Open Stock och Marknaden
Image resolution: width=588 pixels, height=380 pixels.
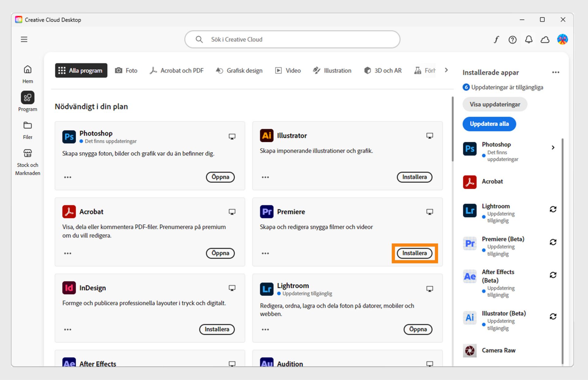tap(28, 162)
